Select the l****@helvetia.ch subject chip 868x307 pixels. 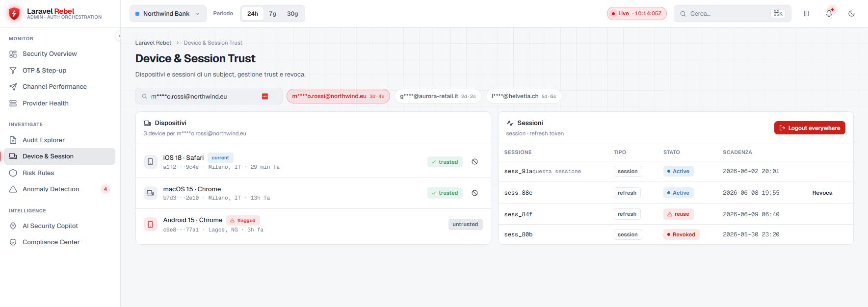[524, 97]
